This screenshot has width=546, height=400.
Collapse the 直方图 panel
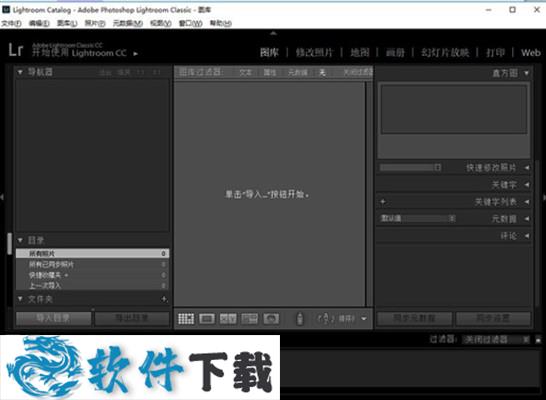[526, 73]
